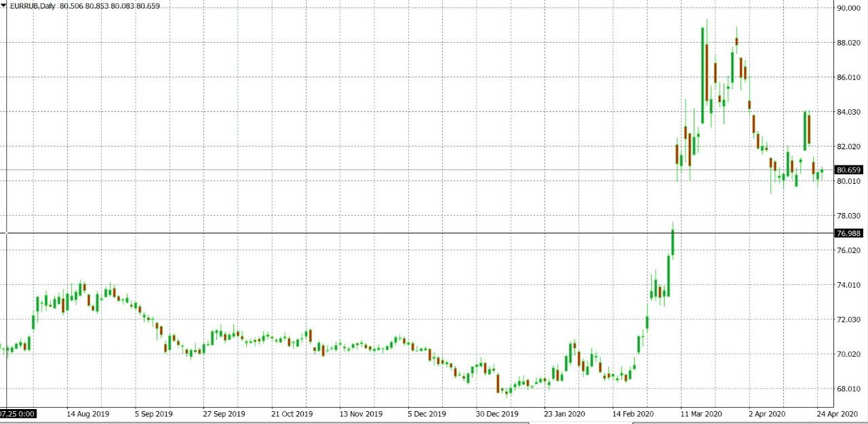The width and height of the screenshot is (868, 424).
Task: Click the 5 Dec 2019 date label
Action: [427, 413]
